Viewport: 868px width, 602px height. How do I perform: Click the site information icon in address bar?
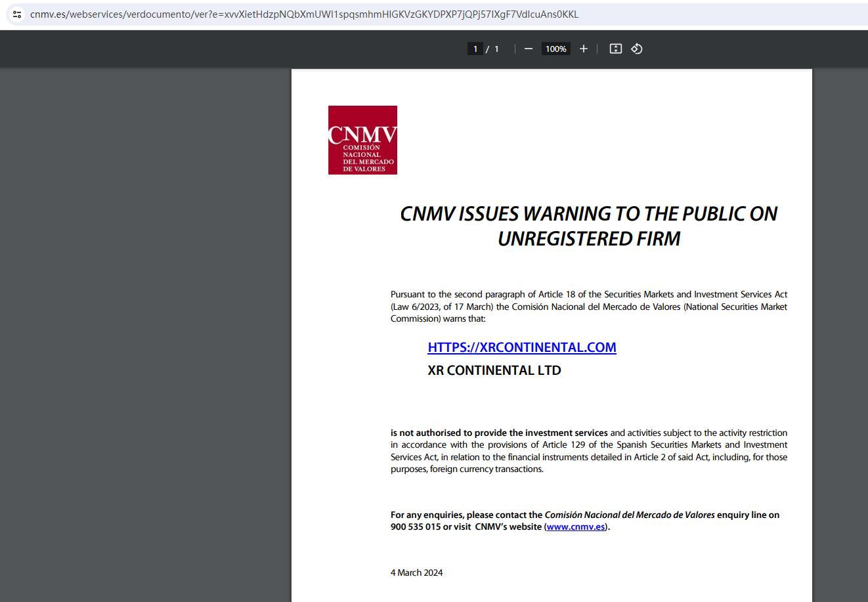[x=17, y=14]
